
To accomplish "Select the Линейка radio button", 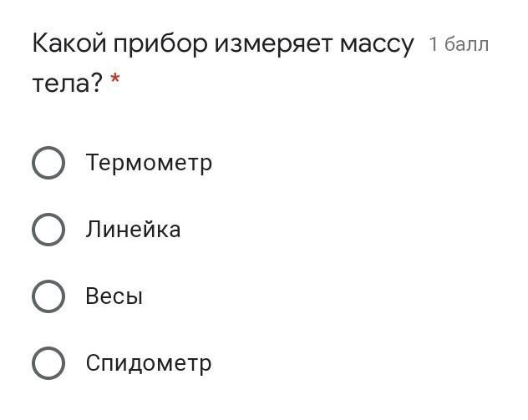I will click(x=48, y=230).
